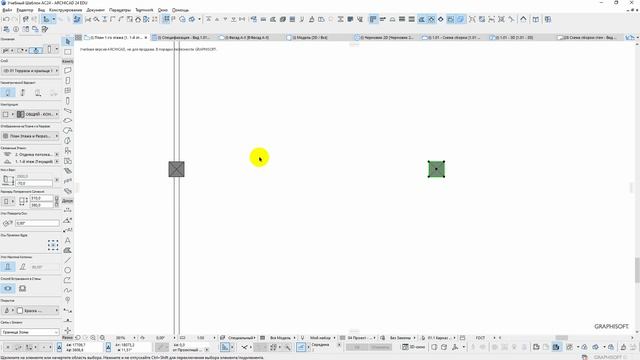This screenshot has width=640, height=360.
Task: Select the Line tool in toolbox
Action: point(68,260)
